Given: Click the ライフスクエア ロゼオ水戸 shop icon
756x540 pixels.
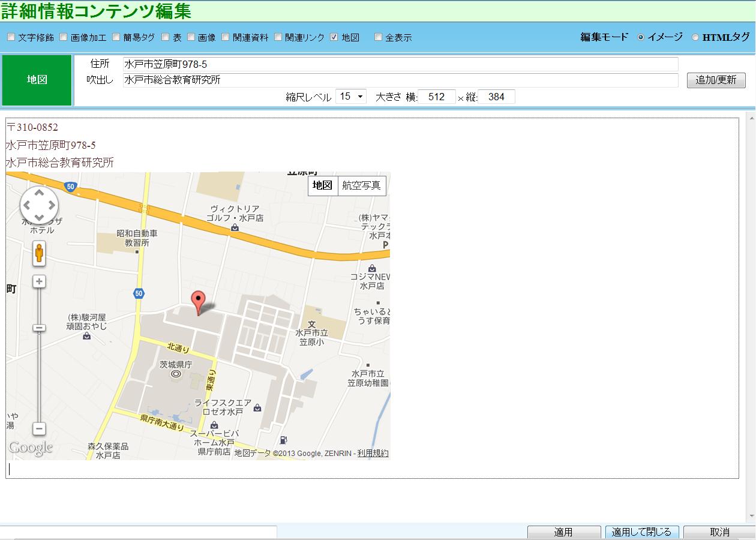Looking at the screenshot, I should [257, 407].
